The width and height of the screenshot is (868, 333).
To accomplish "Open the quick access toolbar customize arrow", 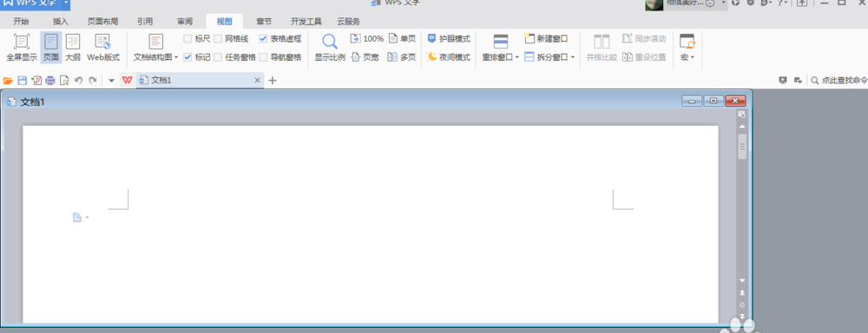I will tap(111, 80).
